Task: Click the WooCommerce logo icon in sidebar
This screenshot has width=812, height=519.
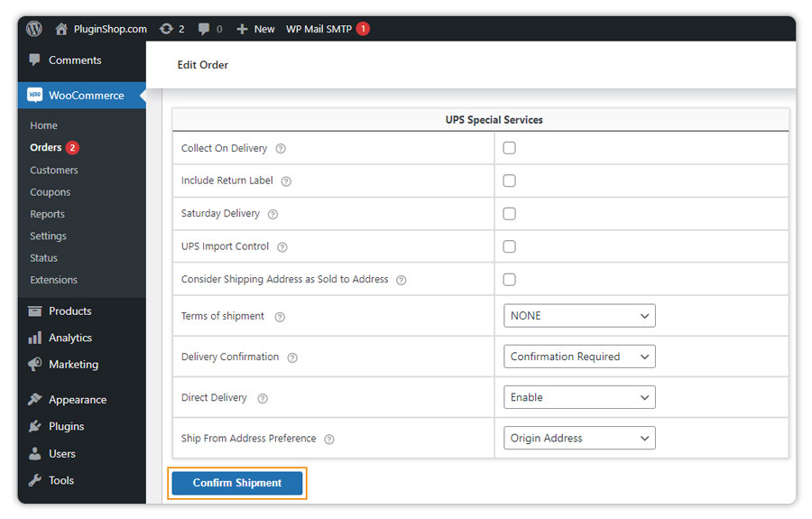Action: click(34, 95)
